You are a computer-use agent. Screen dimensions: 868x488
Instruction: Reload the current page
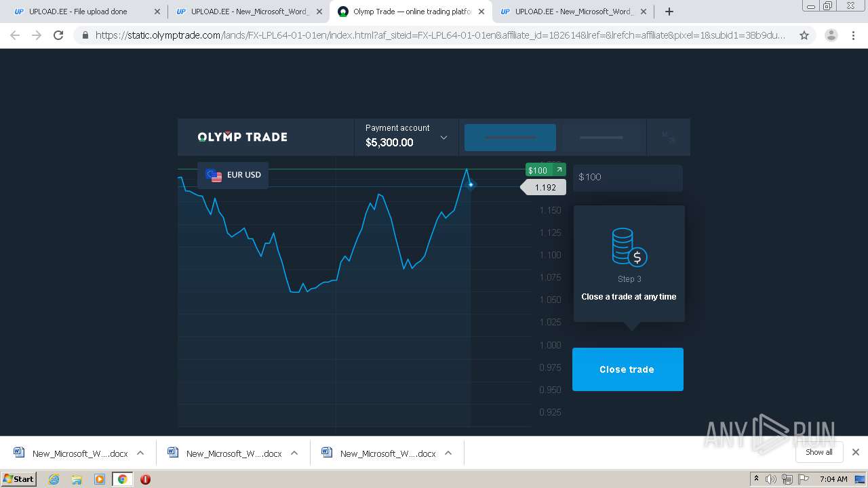[x=58, y=35]
